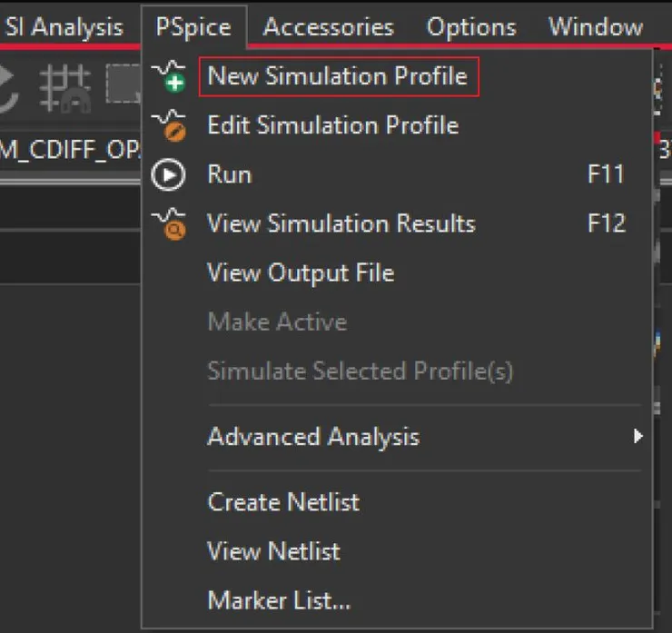672x633 pixels.
Task: Select the dashed-rectangle area select toolbar icon
Action: coord(123,85)
